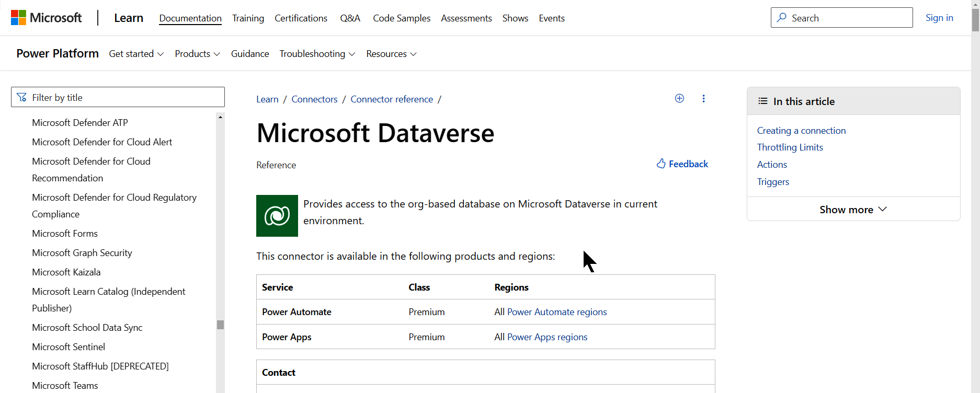Expand the Products dropdown
Image resolution: width=980 pixels, height=393 pixels.
tap(198, 54)
